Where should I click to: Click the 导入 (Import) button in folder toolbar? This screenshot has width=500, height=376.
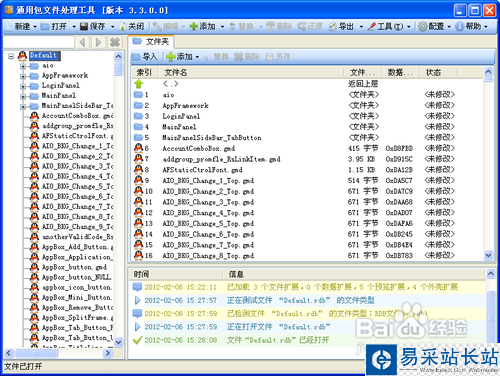point(144,57)
